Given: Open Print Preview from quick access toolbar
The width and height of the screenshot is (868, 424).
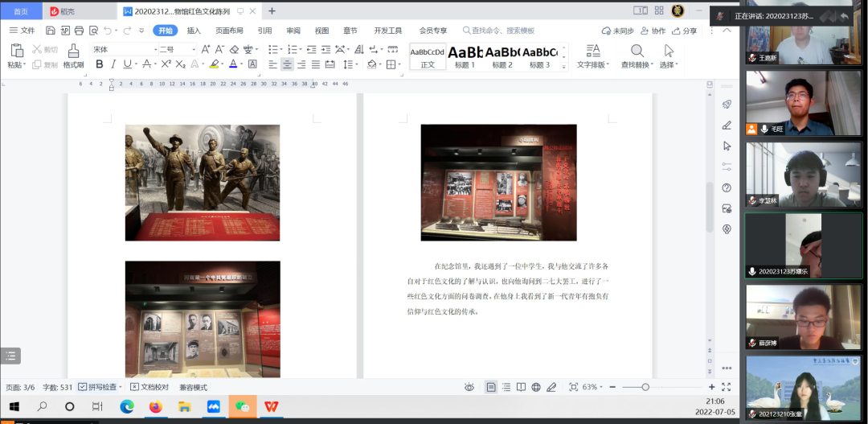Looking at the screenshot, I should [x=93, y=31].
